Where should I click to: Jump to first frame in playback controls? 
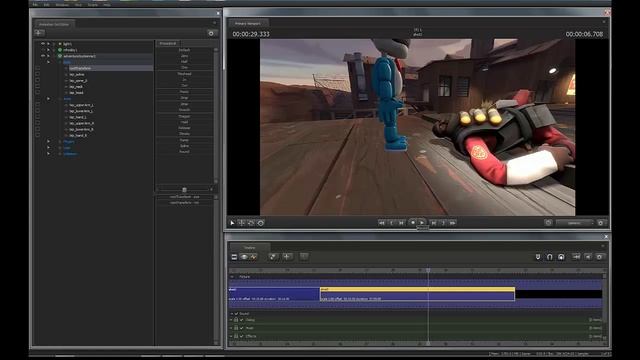[381, 223]
